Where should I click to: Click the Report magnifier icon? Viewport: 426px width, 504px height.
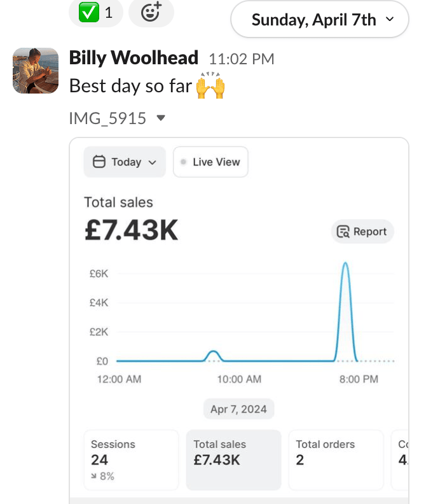344,232
